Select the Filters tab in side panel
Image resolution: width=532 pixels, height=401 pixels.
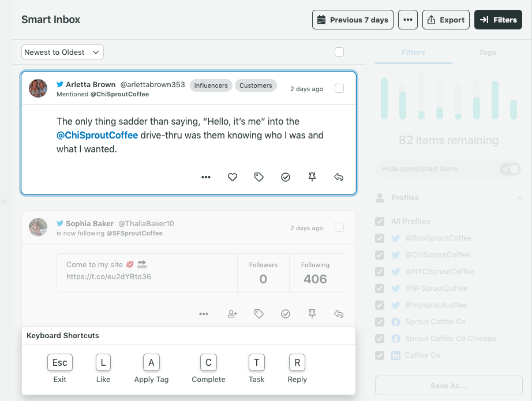coord(413,53)
